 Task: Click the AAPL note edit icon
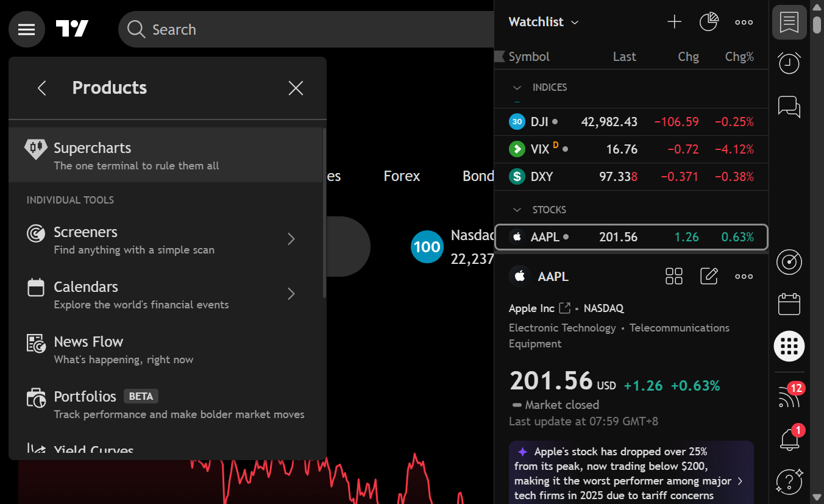(709, 276)
